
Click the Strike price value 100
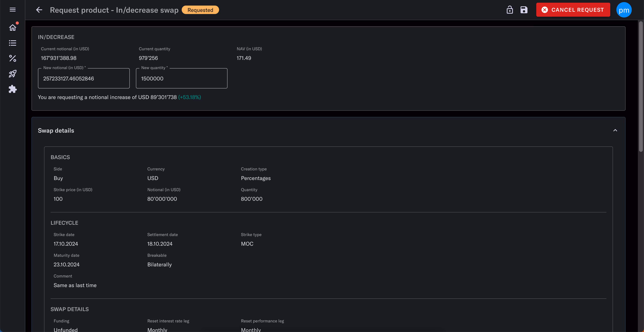pos(58,199)
